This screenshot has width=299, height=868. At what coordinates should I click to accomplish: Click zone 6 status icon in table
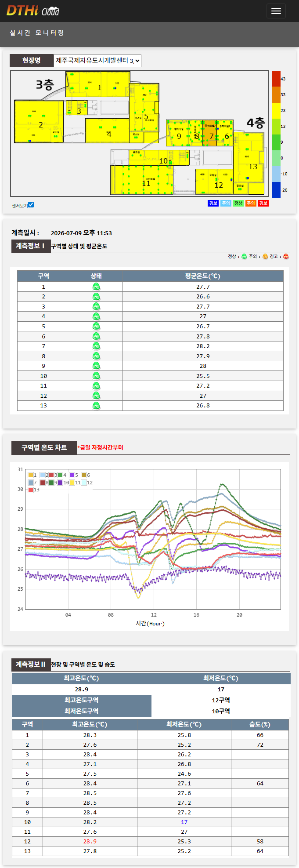point(96,337)
